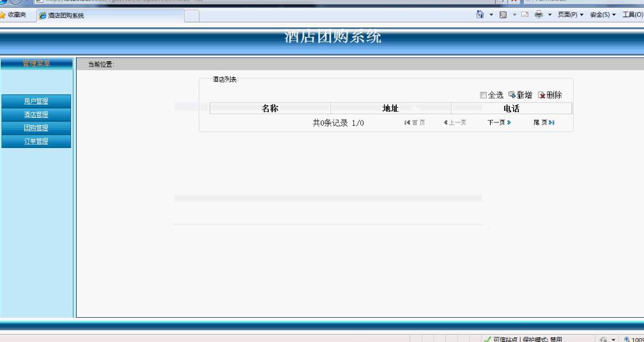Viewport: 644px width, 342px height.
Task: Open 订单管理 in the side menu
Action: pyautogui.click(x=36, y=141)
